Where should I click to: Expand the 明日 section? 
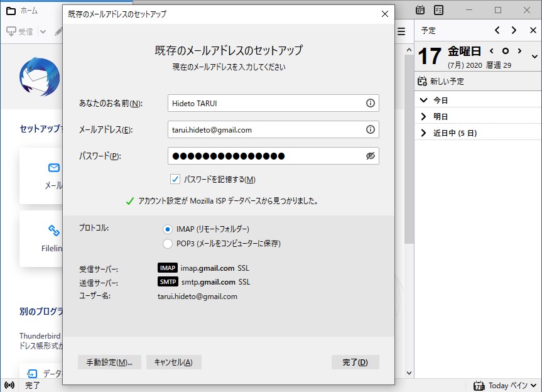(x=425, y=116)
